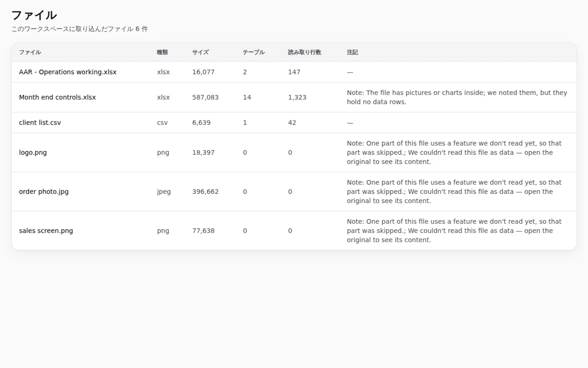Click the jpeg type cell
The height and width of the screenshot is (368, 588).
point(164,192)
